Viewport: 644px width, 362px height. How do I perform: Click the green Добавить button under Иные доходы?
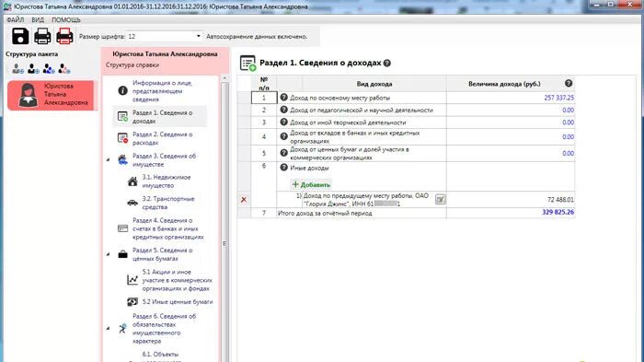coord(311,185)
